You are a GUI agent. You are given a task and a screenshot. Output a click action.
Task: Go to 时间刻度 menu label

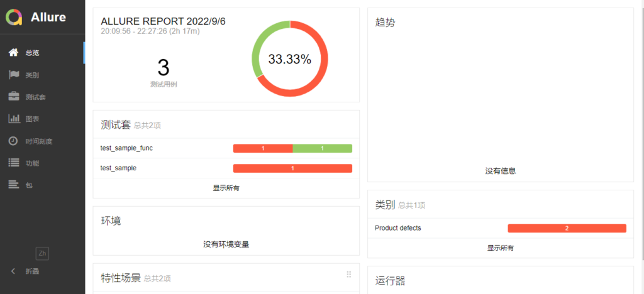(39, 141)
